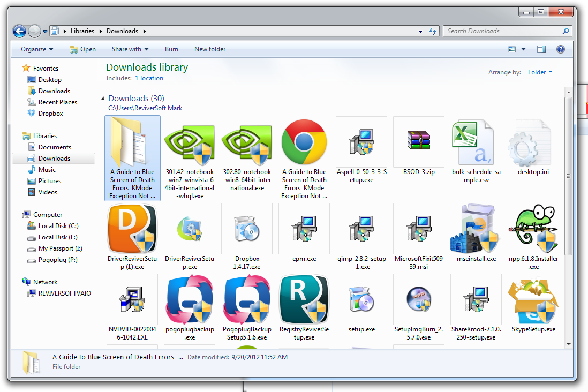Toggle the preview pane button
The image size is (588, 392).
coord(541,49)
